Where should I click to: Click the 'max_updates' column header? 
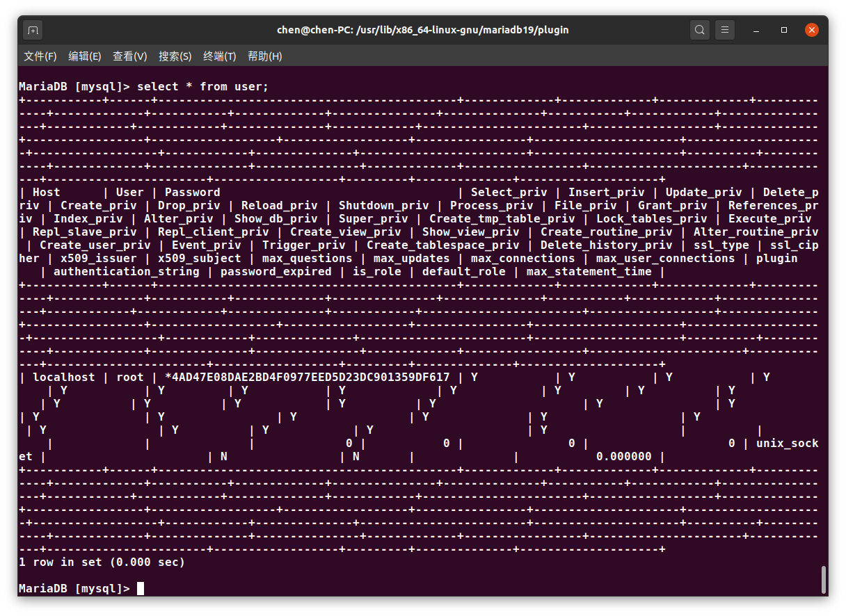412,259
